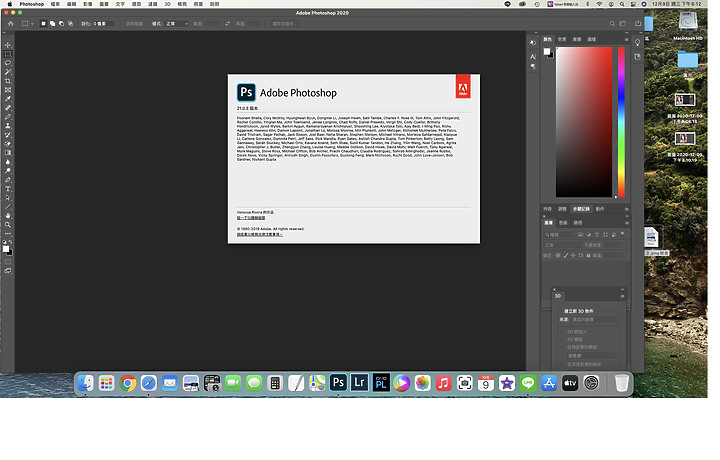
Task: Choose Add to Selection mode
Action: (x=52, y=23)
